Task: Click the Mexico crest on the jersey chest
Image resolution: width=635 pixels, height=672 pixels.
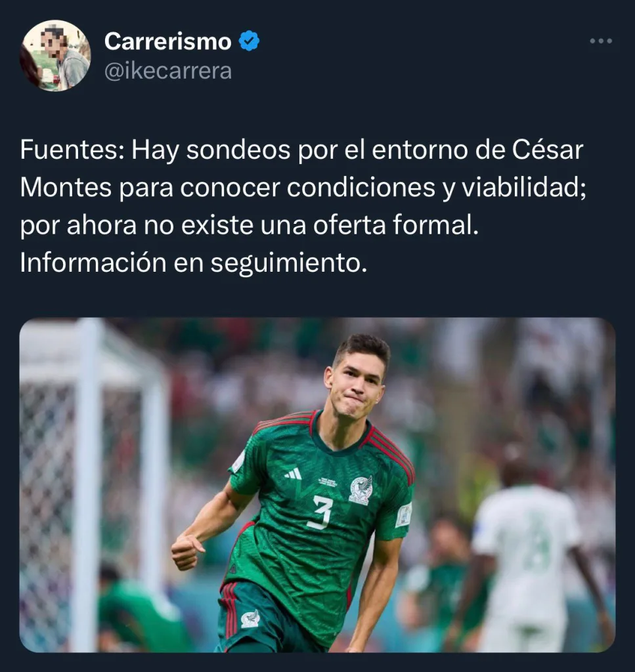Action: (361, 490)
